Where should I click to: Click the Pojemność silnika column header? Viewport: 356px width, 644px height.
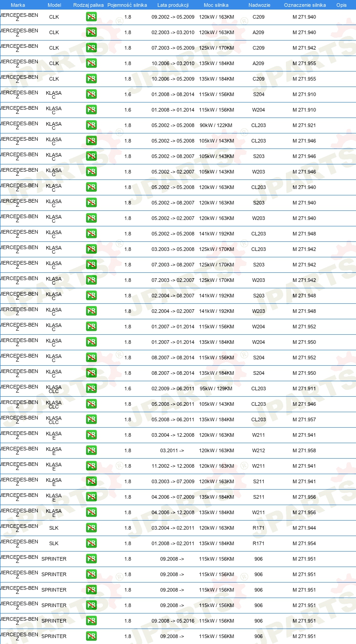click(x=127, y=5)
